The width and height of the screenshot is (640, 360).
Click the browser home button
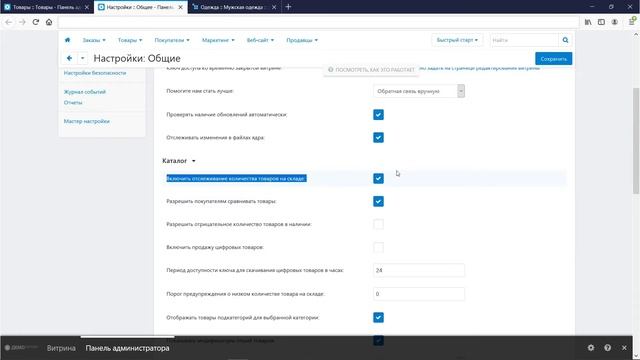click(49, 22)
